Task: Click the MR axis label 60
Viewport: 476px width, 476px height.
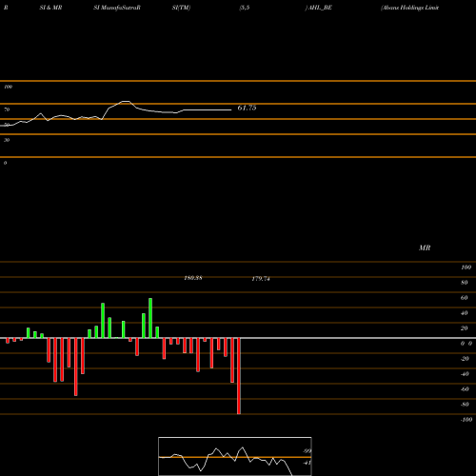Action: (x=465, y=298)
